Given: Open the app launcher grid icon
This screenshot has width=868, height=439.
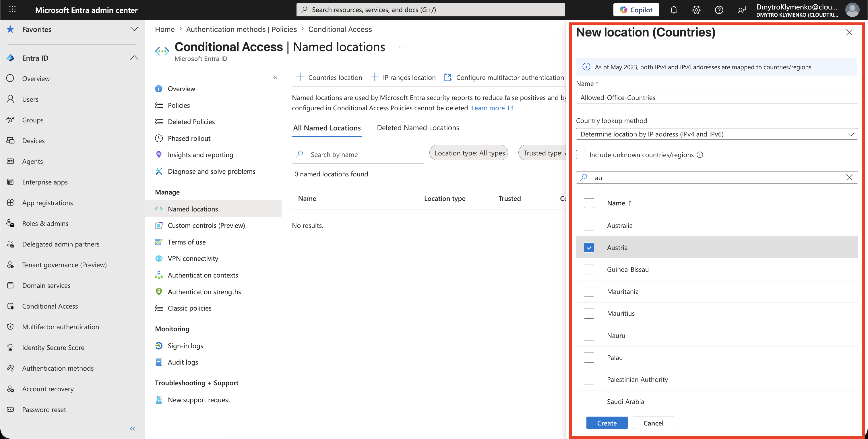Looking at the screenshot, I should click(x=12, y=9).
